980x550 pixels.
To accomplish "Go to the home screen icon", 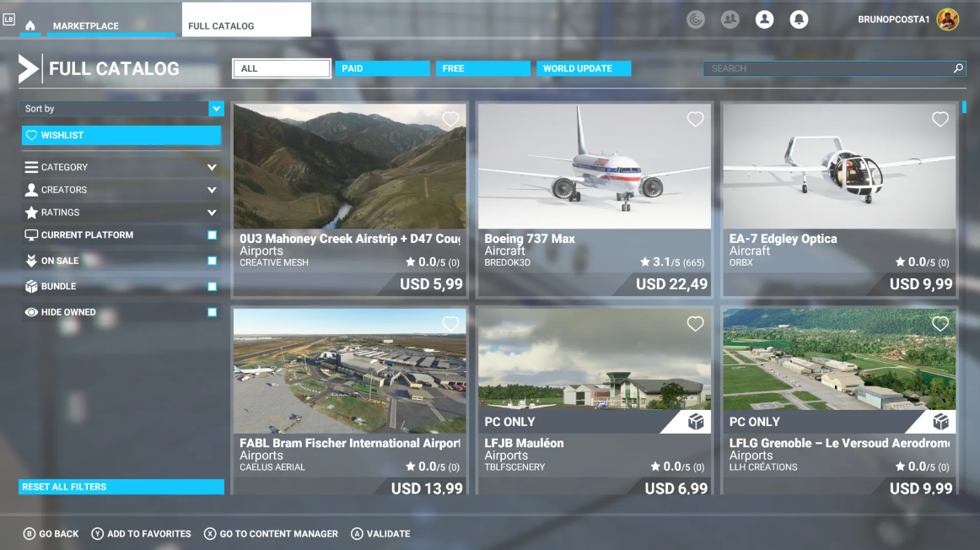I will point(30,25).
